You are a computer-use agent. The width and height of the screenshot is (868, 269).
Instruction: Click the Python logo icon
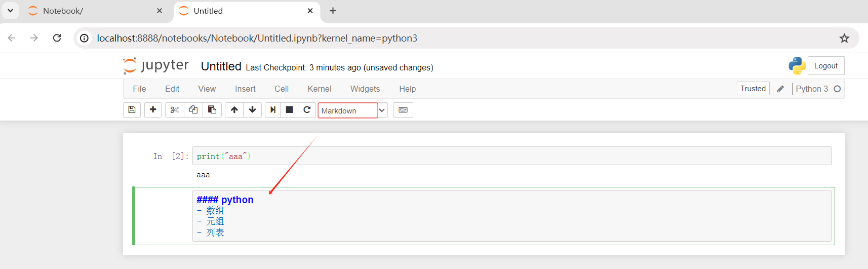[797, 66]
